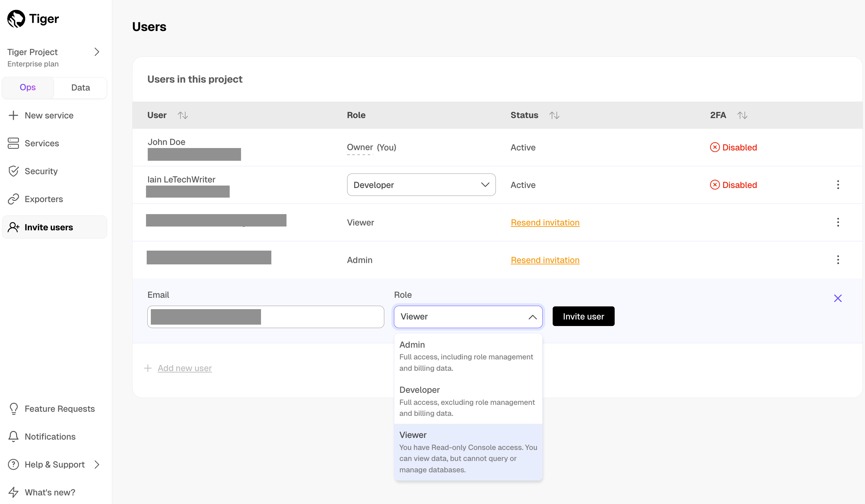Toggle sort on 2FA column

742,115
